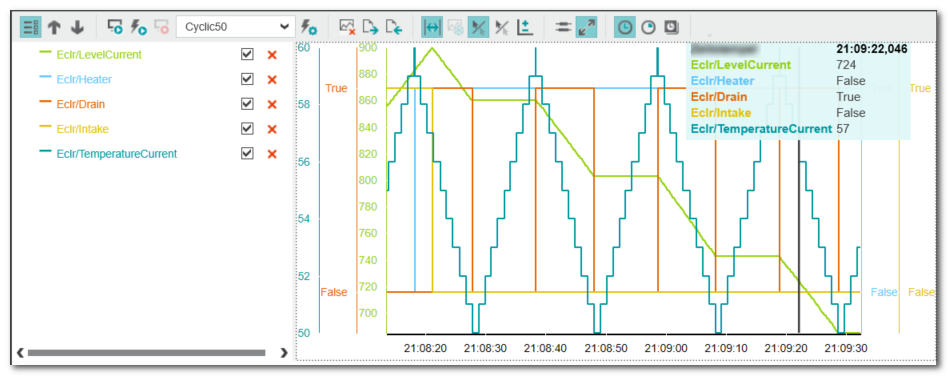The width and height of the screenshot is (948, 376).
Task: Open the Cyclic50 task dropdown
Action: (x=235, y=27)
